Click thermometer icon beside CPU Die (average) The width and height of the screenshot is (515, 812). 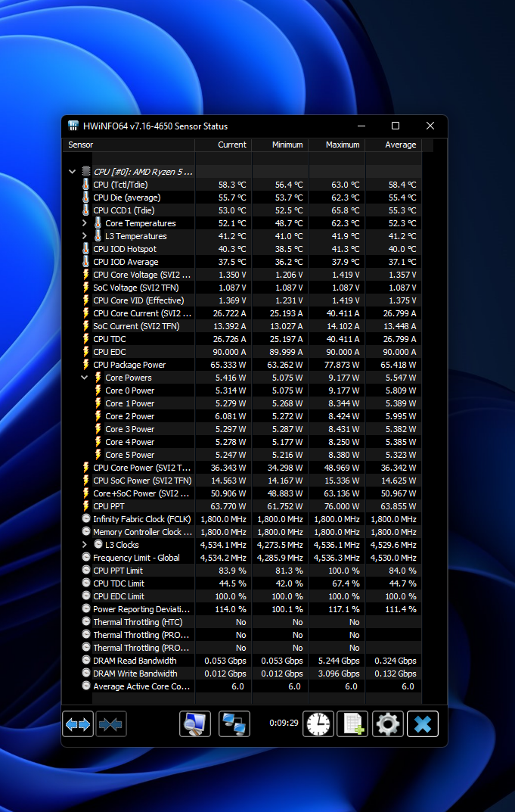pos(86,198)
